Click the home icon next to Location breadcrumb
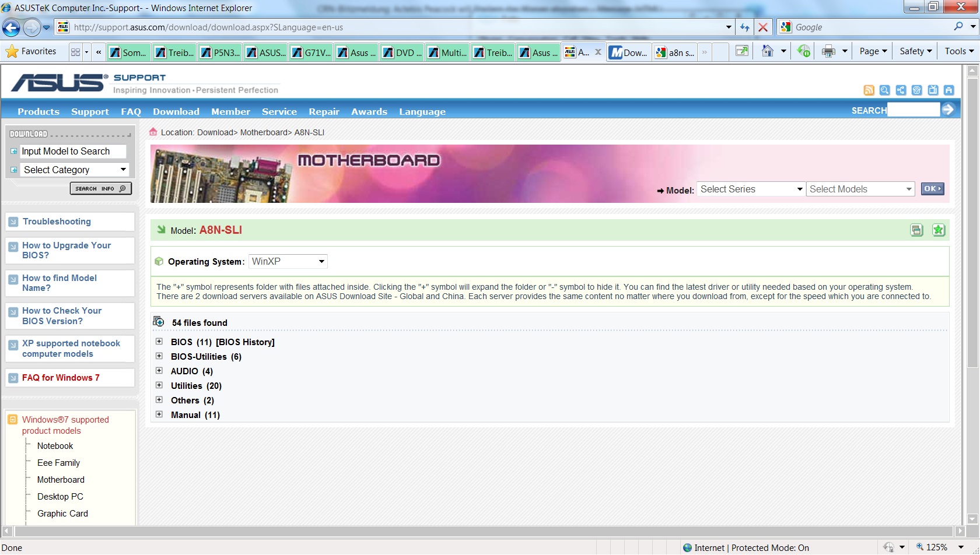This screenshot has height=555, width=980. (x=153, y=132)
